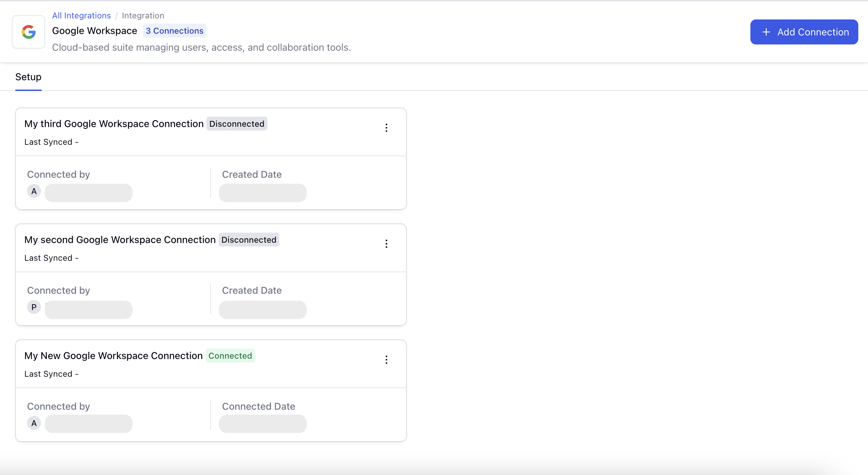The width and height of the screenshot is (868, 475).
Task: Click the 3 Connections badge
Action: (175, 31)
